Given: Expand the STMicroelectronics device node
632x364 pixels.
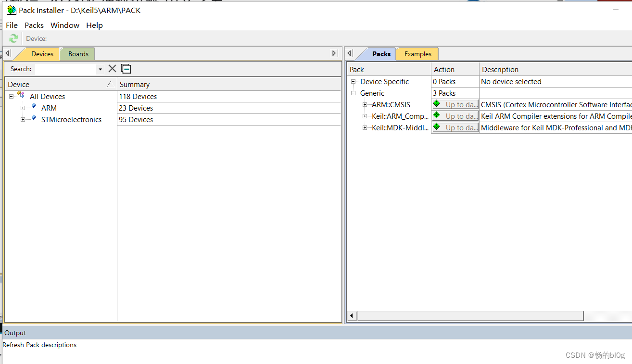Looking at the screenshot, I should pos(23,119).
